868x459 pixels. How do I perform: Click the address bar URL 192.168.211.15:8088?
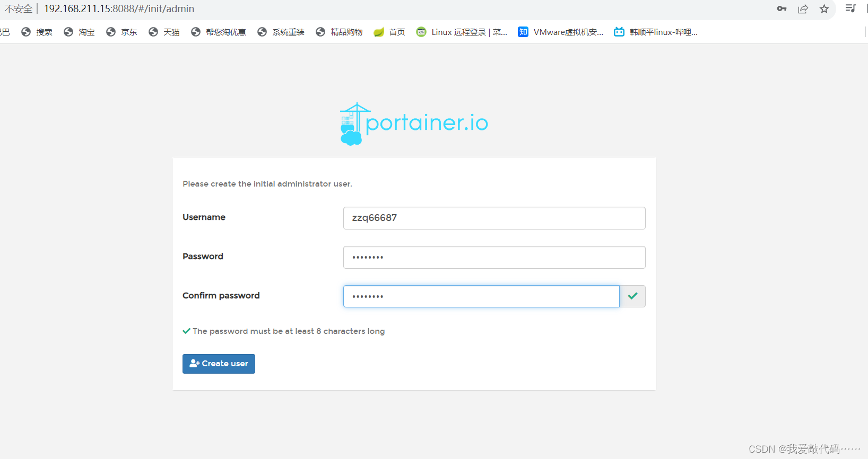pyautogui.click(x=119, y=8)
